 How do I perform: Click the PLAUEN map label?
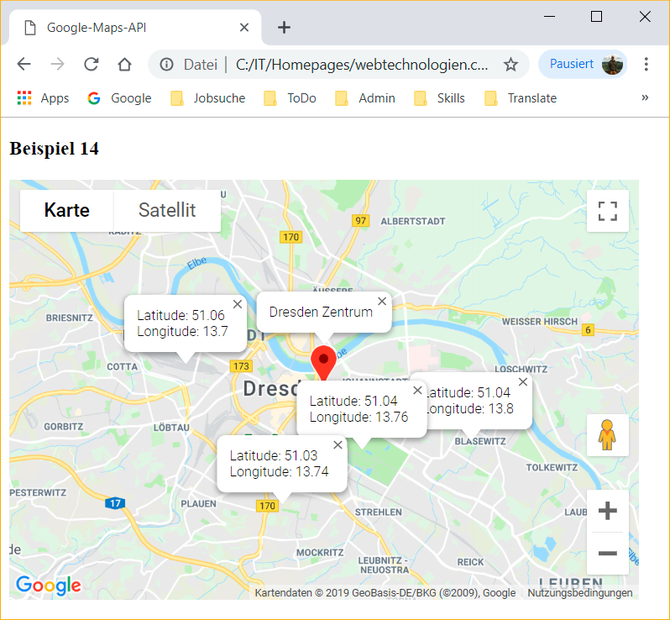pos(198,504)
